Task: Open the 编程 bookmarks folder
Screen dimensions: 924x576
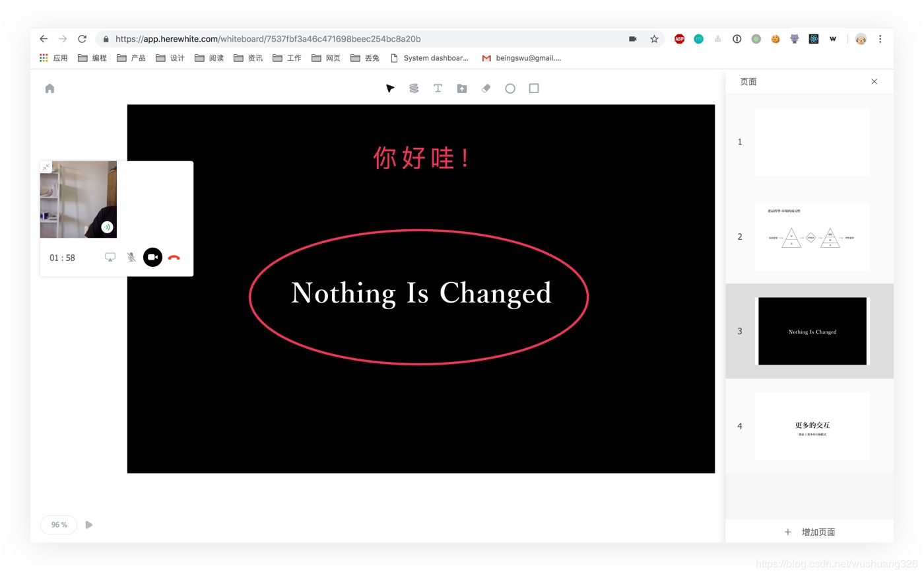Action: pyautogui.click(x=94, y=58)
